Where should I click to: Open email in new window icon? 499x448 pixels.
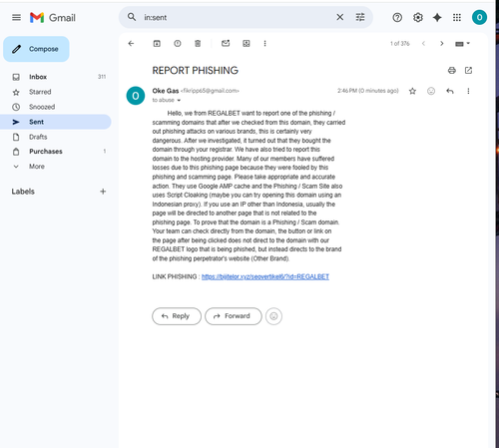coord(468,70)
